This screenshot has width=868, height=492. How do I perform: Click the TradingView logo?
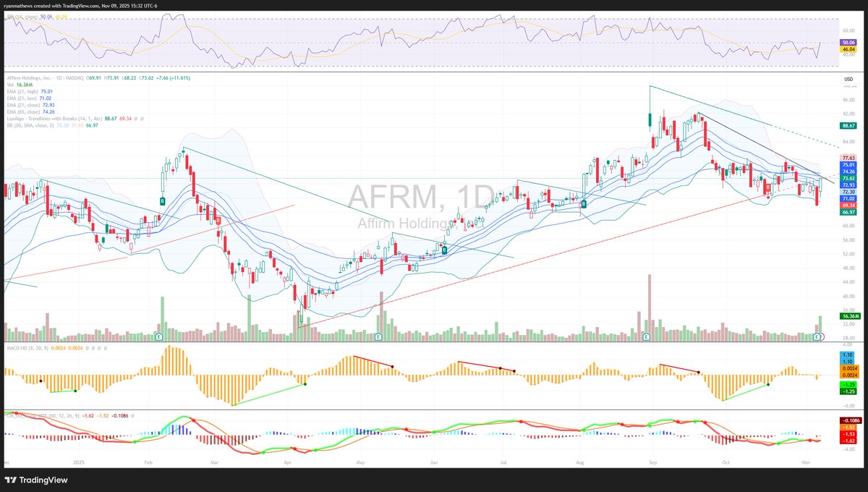(x=35, y=480)
